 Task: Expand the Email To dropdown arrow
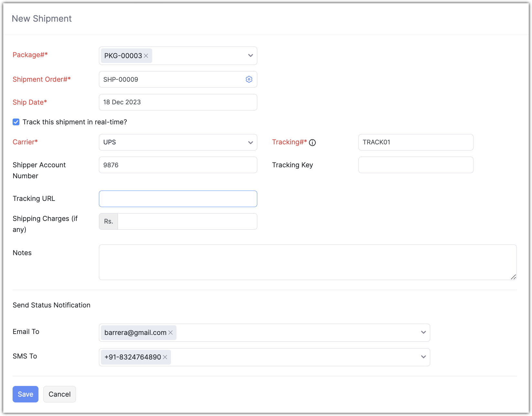coord(423,332)
